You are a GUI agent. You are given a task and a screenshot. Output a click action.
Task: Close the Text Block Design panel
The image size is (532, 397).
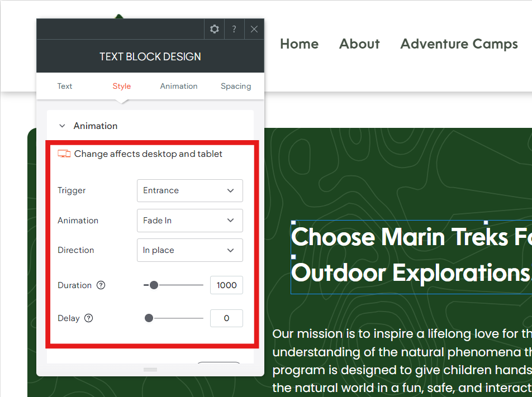254,29
